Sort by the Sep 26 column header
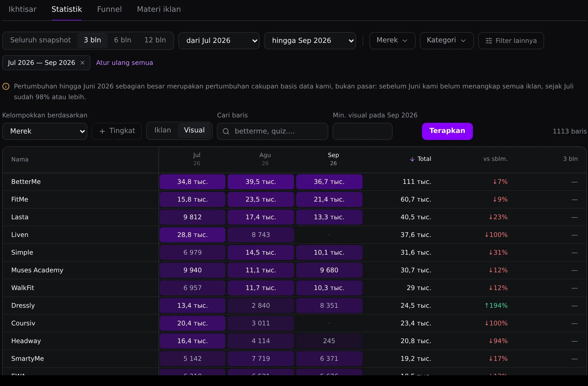 click(x=333, y=159)
